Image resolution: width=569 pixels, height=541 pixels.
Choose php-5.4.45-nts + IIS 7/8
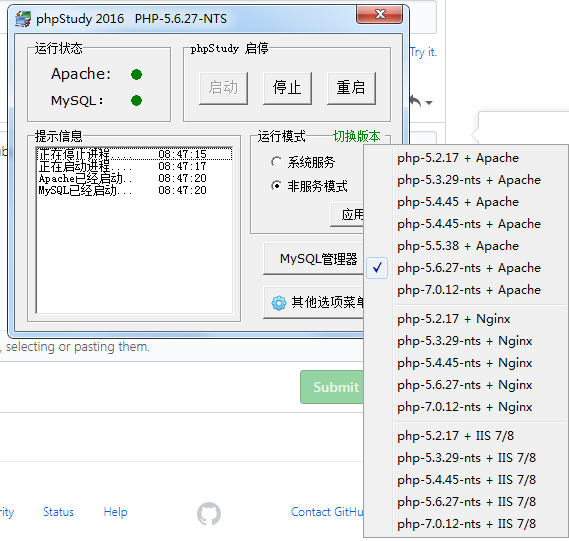pyautogui.click(x=466, y=480)
